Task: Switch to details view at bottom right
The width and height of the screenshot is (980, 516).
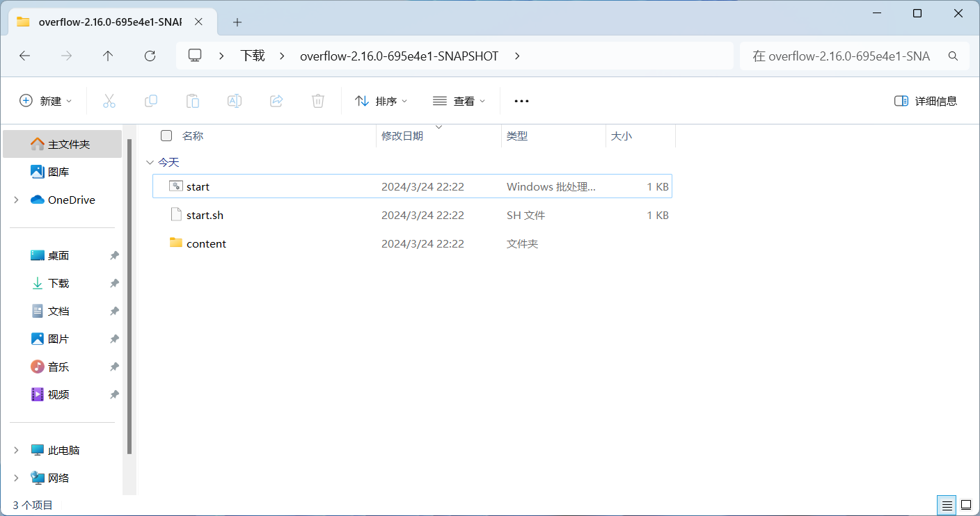Action: (946, 505)
